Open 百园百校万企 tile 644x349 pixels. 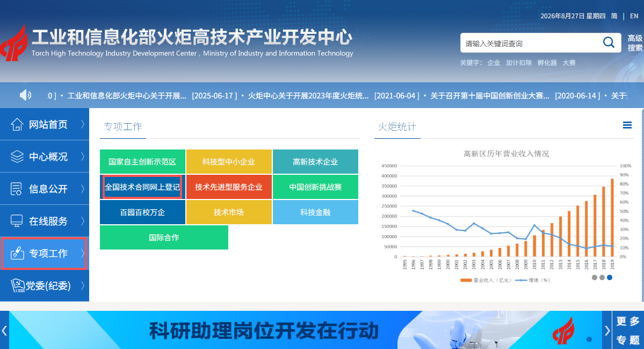(142, 212)
